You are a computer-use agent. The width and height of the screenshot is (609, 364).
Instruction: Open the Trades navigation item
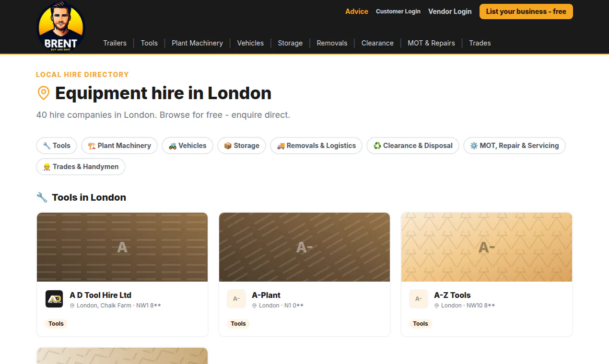(x=480, y=43)
